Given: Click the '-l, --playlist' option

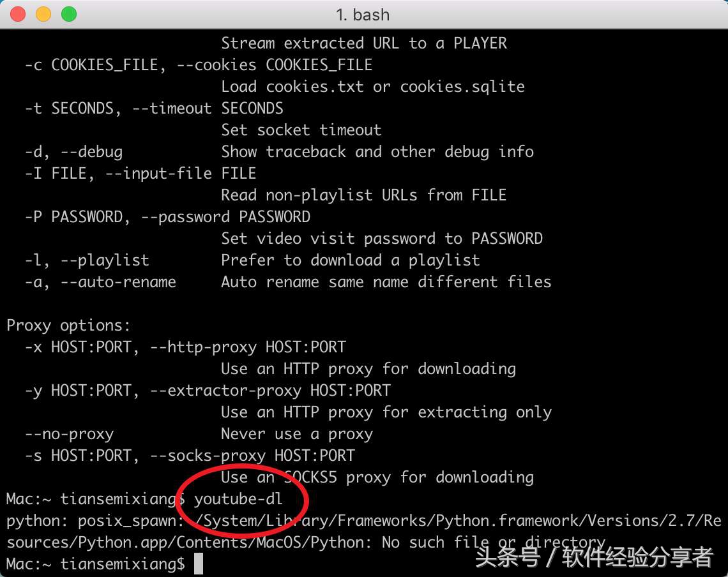Looking at the screenshot, I should (x=87, y=260).
